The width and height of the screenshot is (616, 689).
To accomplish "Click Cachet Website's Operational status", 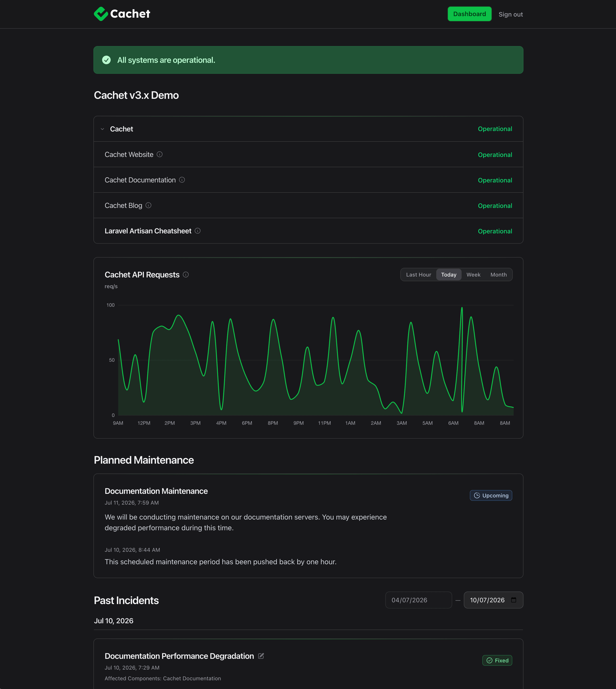I will [495, 155].
